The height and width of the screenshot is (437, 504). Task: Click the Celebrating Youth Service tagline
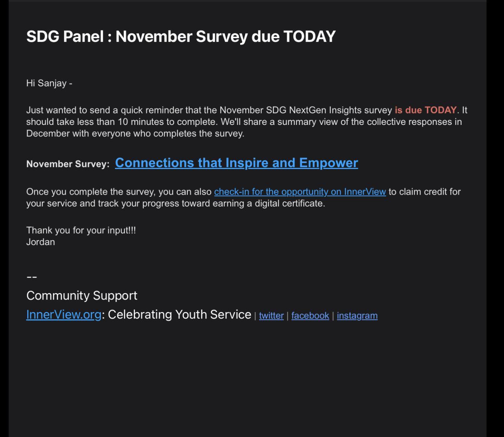tap(179, 314)
